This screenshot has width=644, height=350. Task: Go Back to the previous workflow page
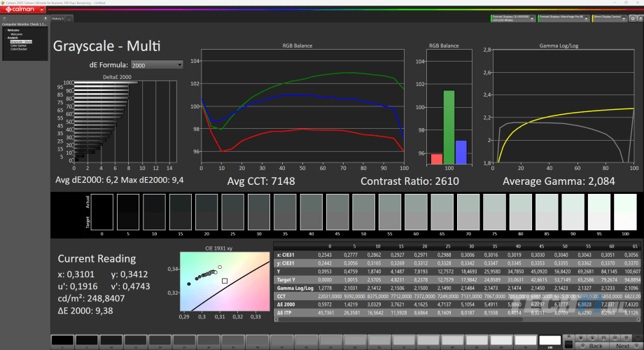tap(591, 346)
